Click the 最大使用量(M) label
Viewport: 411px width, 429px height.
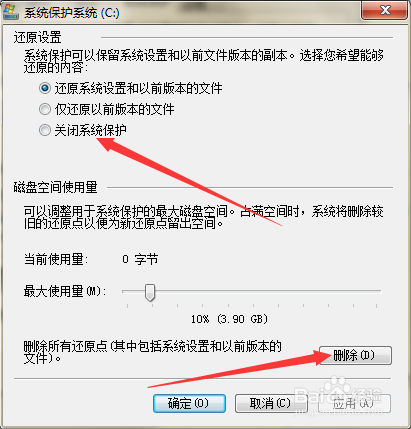[x=65, y=291]
